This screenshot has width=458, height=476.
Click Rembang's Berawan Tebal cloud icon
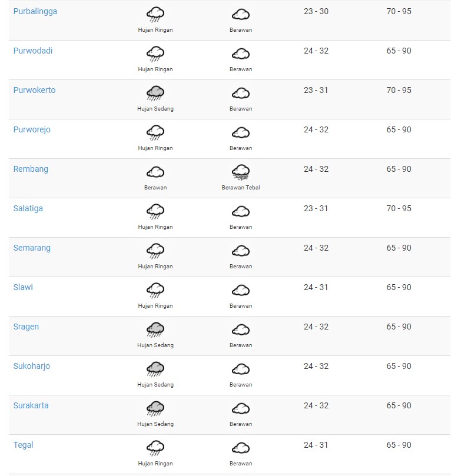(241, 172)
